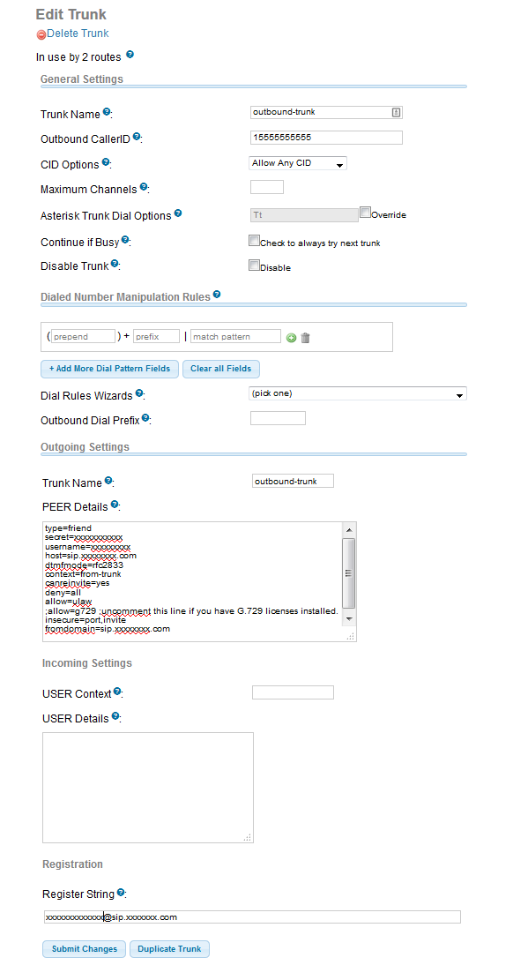The image size is (513, 980).
Task: Open the Dial Rules Wizards dropdown
Action: (357, 393)
